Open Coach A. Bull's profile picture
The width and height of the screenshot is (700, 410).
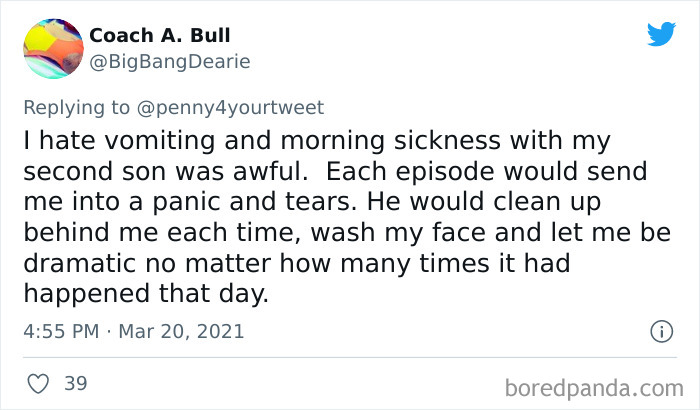tap(51, 48)
